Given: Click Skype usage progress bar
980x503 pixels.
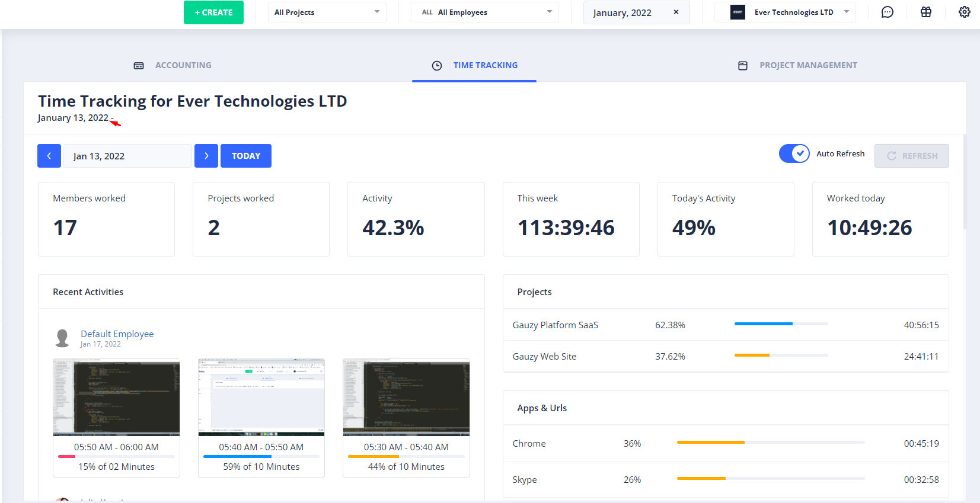Looking at the screenshot, I should (x=771, y=478).
